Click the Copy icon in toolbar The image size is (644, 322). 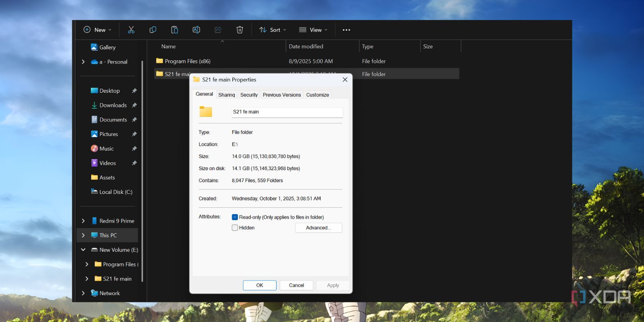153,30
